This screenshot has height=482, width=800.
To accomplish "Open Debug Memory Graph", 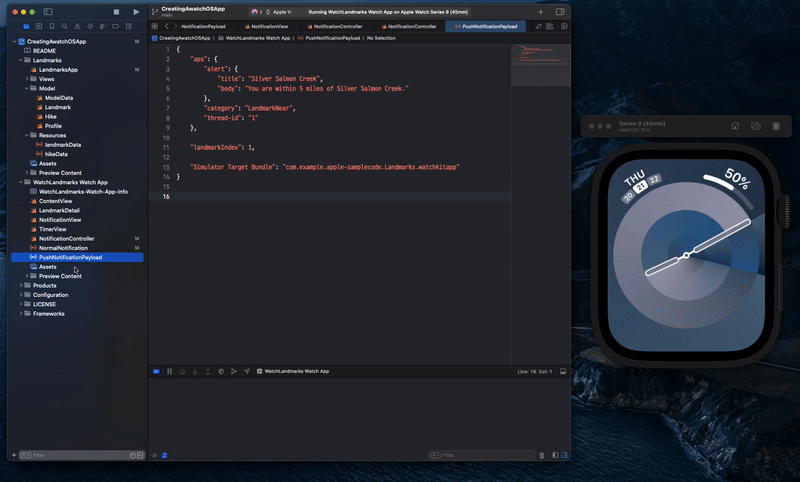I will coord(234,371).
